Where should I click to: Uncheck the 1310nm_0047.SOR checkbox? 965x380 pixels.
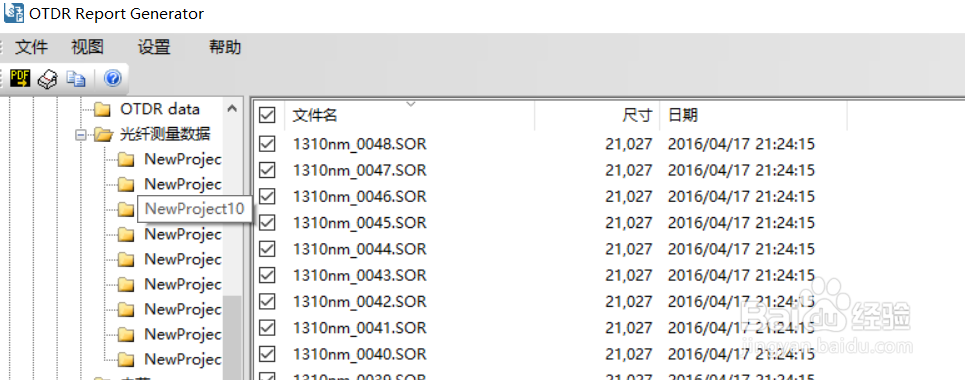[267, 170]
